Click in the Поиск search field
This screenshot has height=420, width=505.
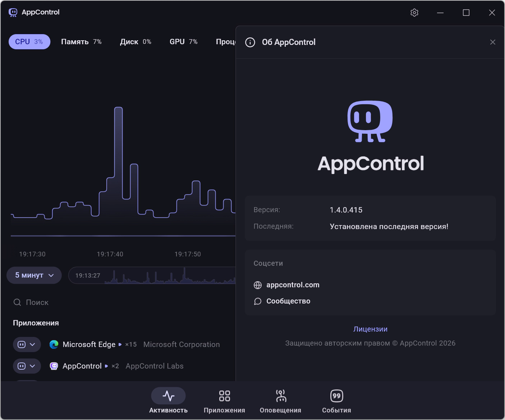pyautogui.click(x=122, y=302)
